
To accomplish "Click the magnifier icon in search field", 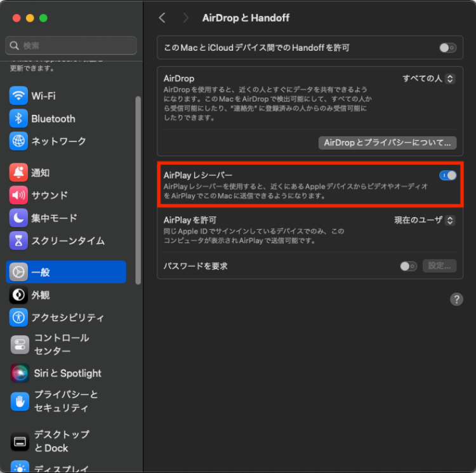I will pyautogui.click(x=14, y=46).
